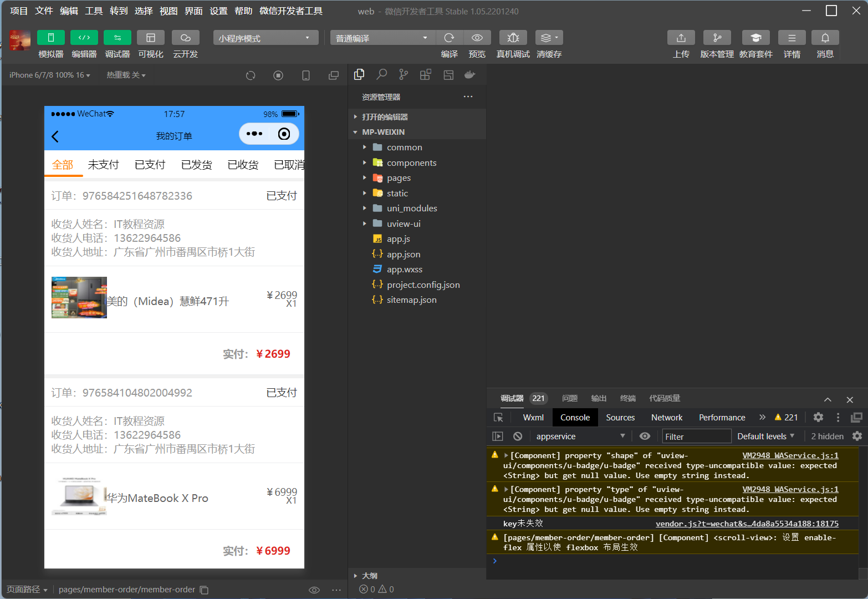Open the normal compile mode dropdown
This screenshot has width=868, height=599.
click(383, 38)
